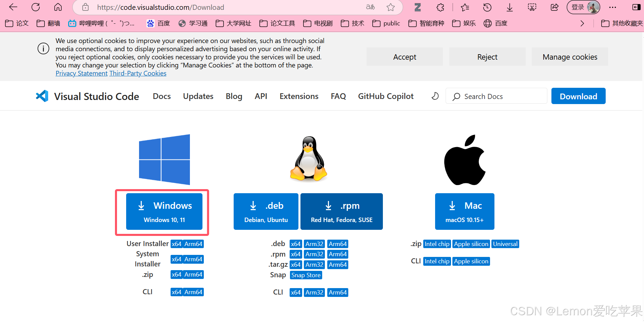
Task: Open the 其他收藏夹 folder
Action: coord(622,23)
